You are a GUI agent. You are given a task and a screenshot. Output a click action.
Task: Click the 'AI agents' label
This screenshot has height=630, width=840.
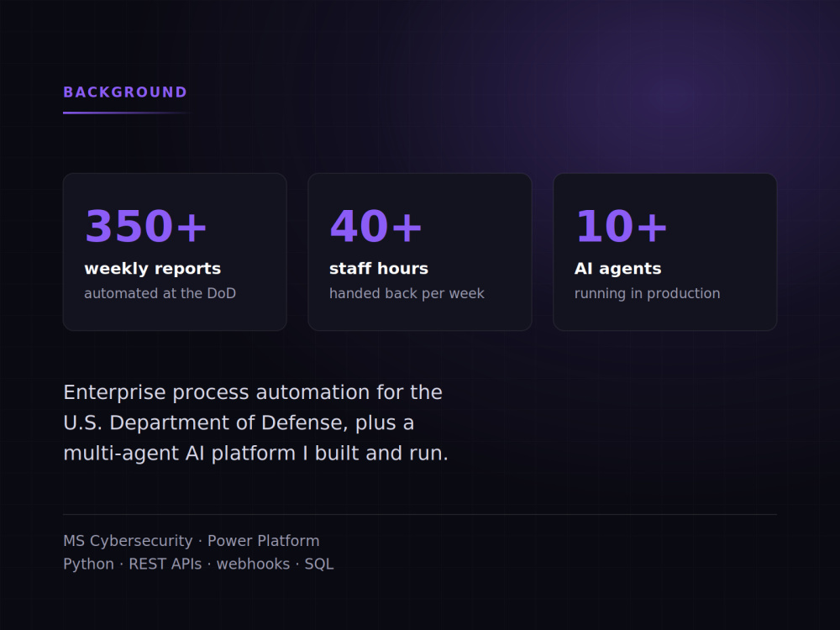(x=617, y=269)
